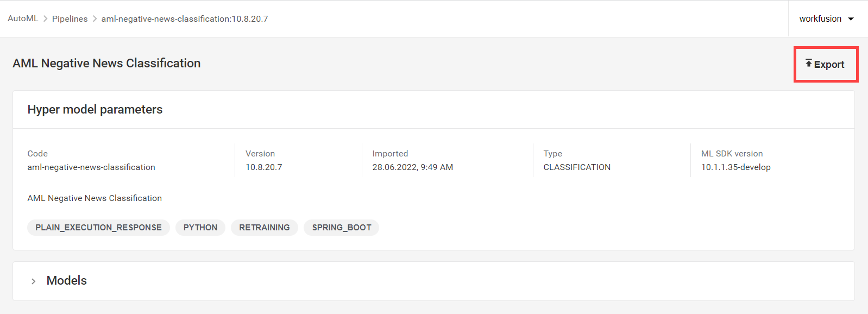Click the breadcrumb arrow after AutoML
This screenshot has height=314, width=868.
click(x=46, y=18)
